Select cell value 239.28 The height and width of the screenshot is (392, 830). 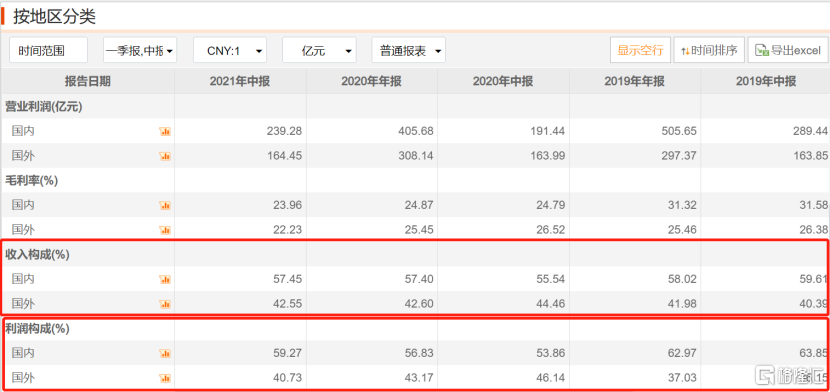[285, 131]
